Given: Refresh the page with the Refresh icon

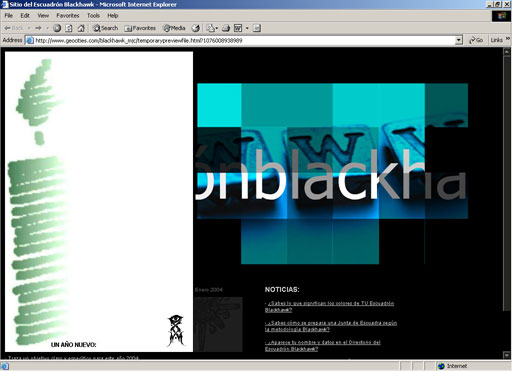Looking at the screenshot, I should [69, 28].
